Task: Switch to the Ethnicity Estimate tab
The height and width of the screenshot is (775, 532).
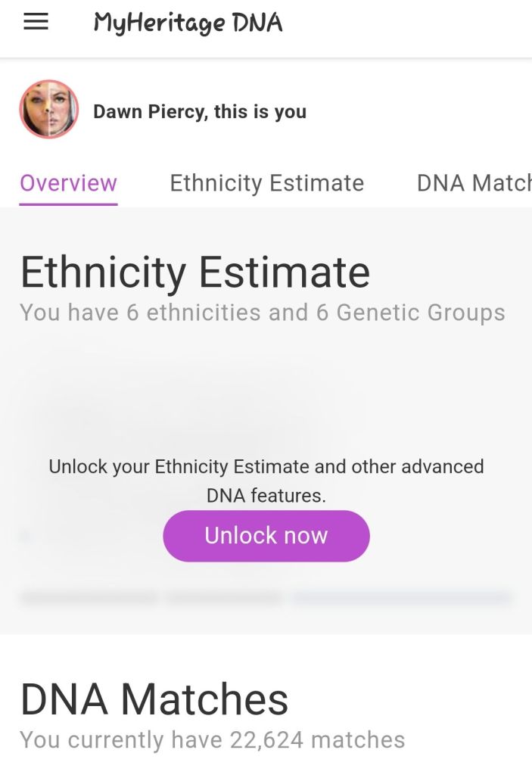Action: click(x=266, y=183)
